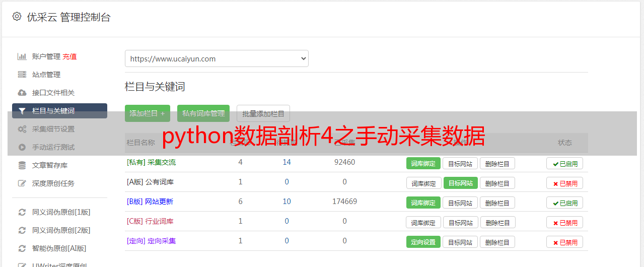Click 词库绑定 for 采集交流 row

click(423, 163)
